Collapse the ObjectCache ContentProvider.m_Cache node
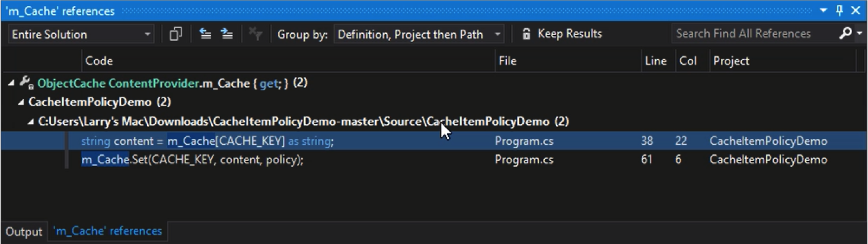The height and width of the screenshot is (244, 868). pyautogui.click(x=12, y=83)
